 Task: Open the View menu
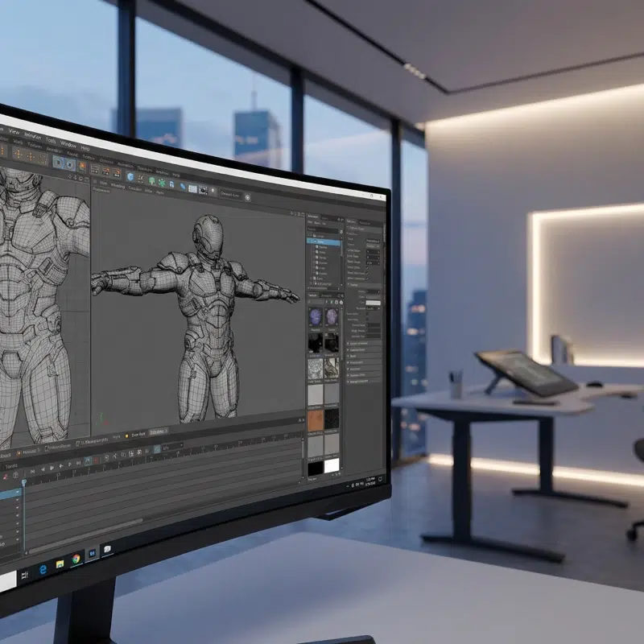coord(14,131)
